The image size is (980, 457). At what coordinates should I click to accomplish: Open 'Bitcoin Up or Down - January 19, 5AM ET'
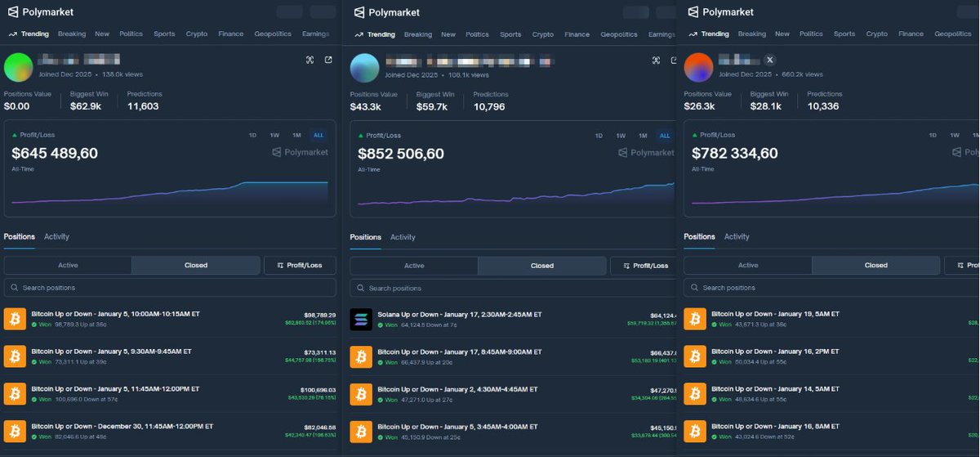[775, 314]
